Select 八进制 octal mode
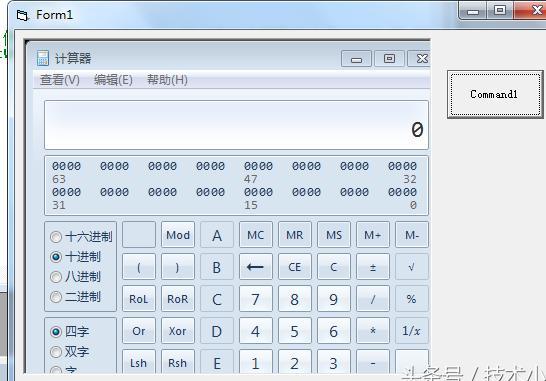The width and height of the screenshot is (546, 381). 75,277
